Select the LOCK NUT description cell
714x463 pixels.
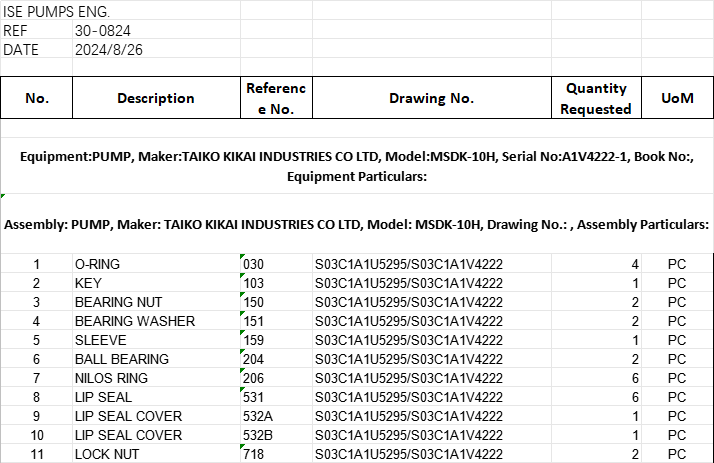pos(107,454)
